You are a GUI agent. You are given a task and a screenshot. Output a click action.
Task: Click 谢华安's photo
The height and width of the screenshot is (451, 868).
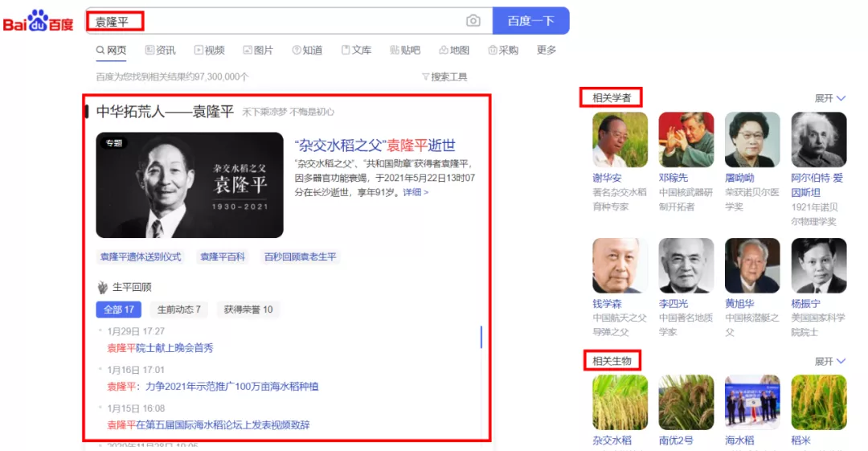pyautogui.click(x=620, y=140)
